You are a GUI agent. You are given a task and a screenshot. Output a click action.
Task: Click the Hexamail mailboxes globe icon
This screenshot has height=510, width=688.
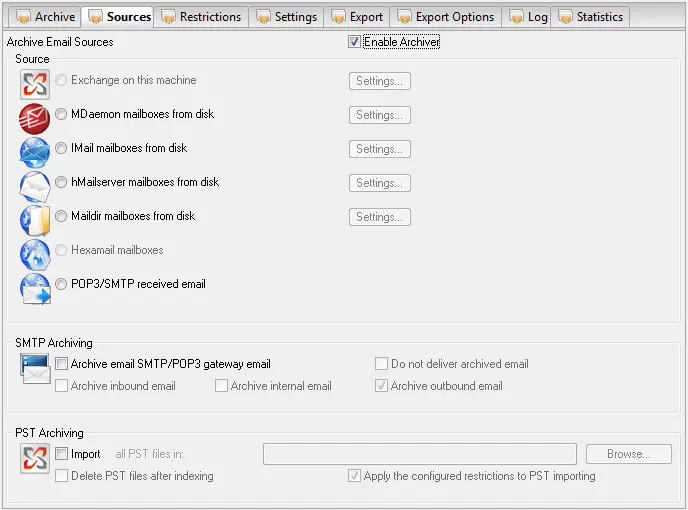[35, 254]
